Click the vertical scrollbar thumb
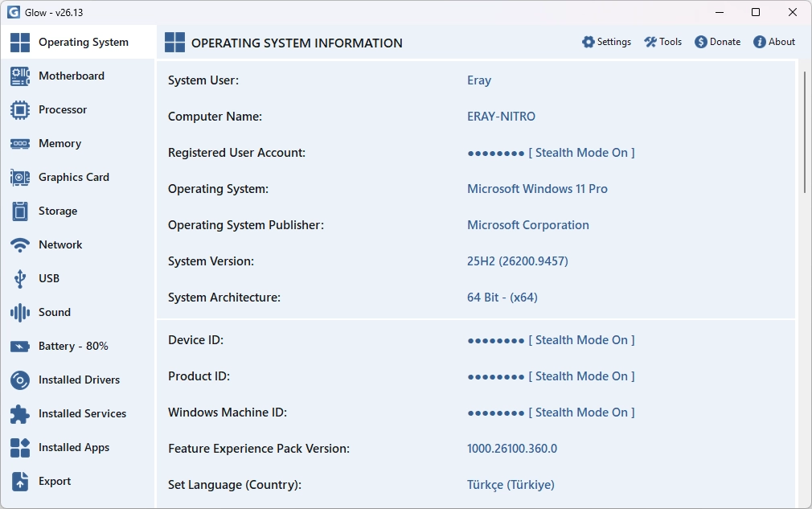Viewport: 812px width, 509px height. pos(805,132)
